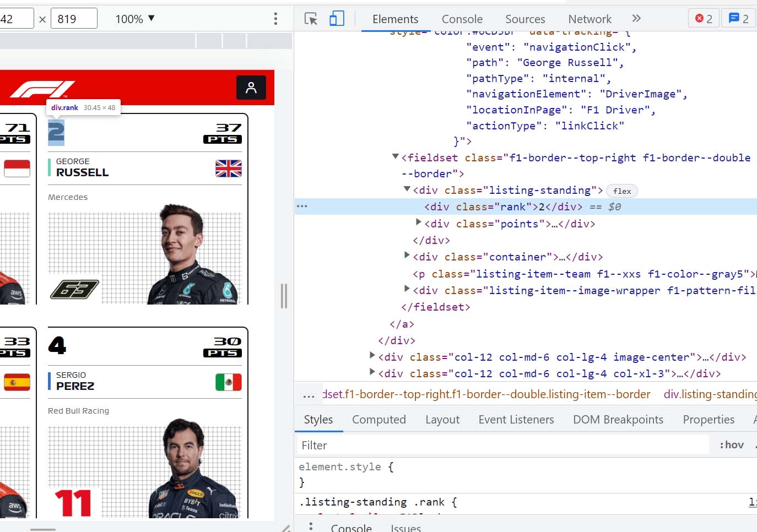Screen dimensions: 757x532
Task: Collapse the fieldset node triangle
Action: pos(395,157)
